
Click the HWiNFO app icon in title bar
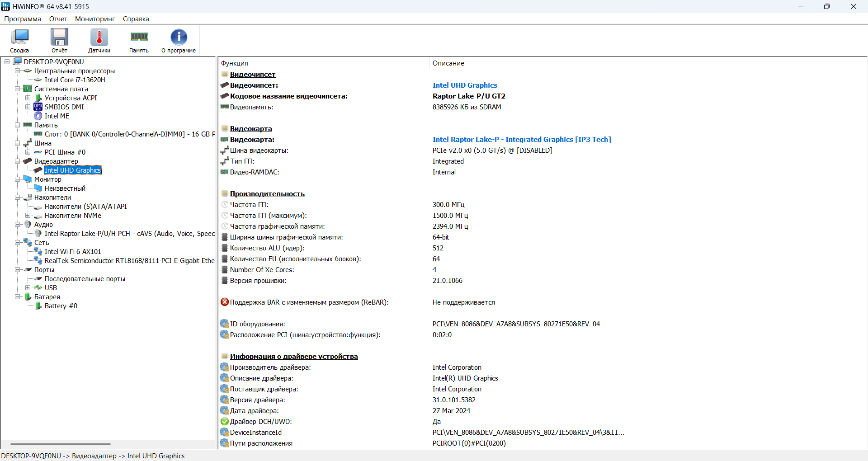click(x=5, y=6)
